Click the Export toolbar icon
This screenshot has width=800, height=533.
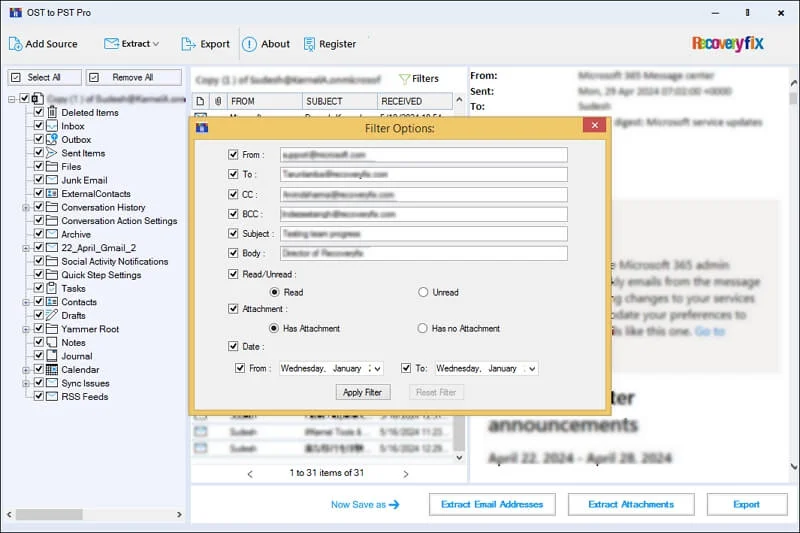(188, 44)
